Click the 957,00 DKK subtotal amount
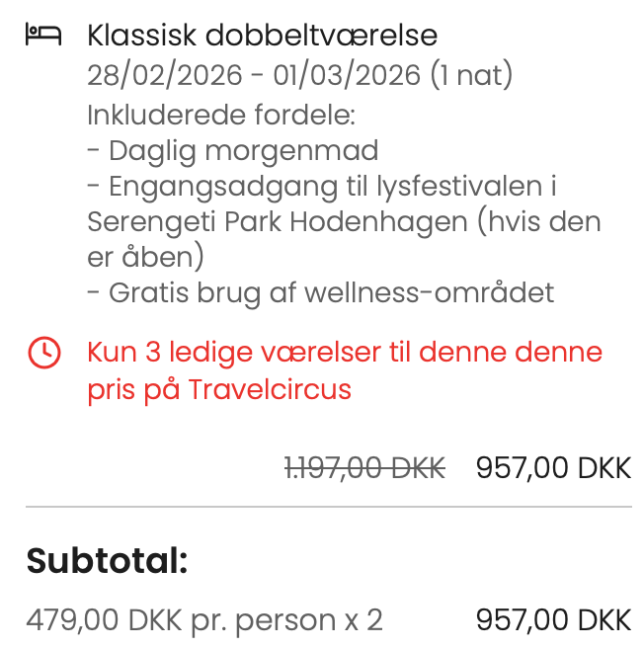 pyautogui.click(x=553, y=620)
